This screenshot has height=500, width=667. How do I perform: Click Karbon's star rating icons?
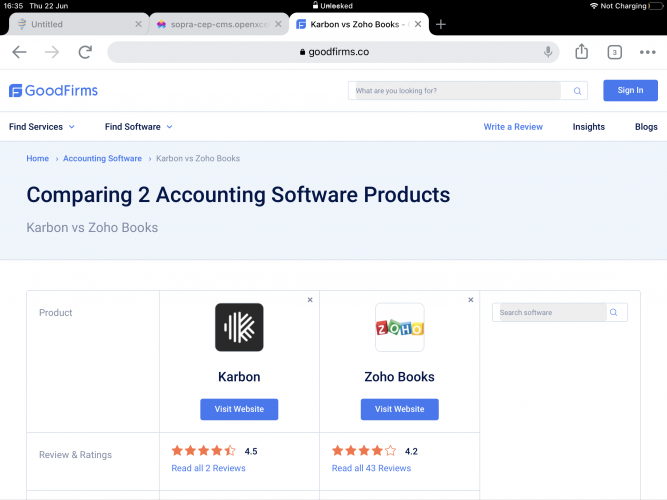coord(204,451)
